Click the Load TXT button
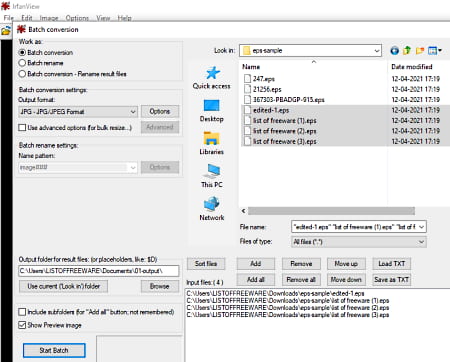Screen dimensions: 450x362 point(391,264)
